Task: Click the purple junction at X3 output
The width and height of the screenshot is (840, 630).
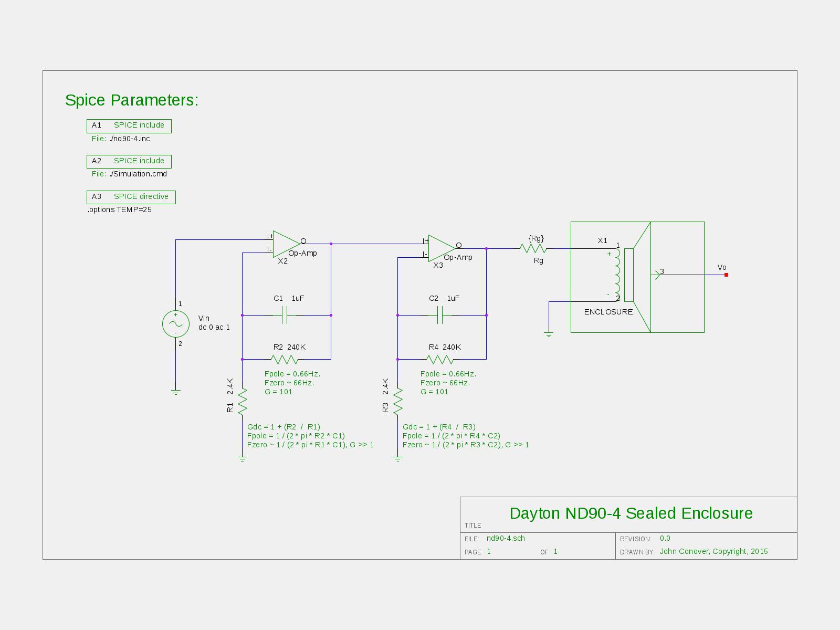Action: click(x=486, y=248)
